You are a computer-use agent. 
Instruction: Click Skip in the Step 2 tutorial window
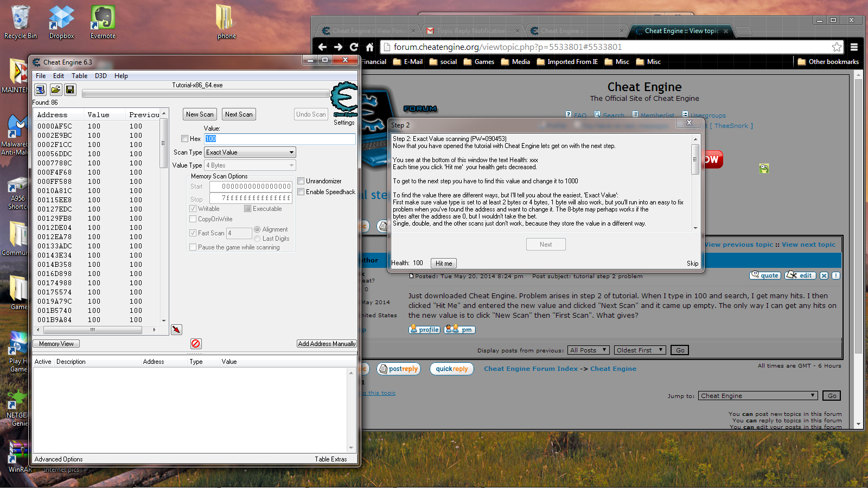coord(693,264)
